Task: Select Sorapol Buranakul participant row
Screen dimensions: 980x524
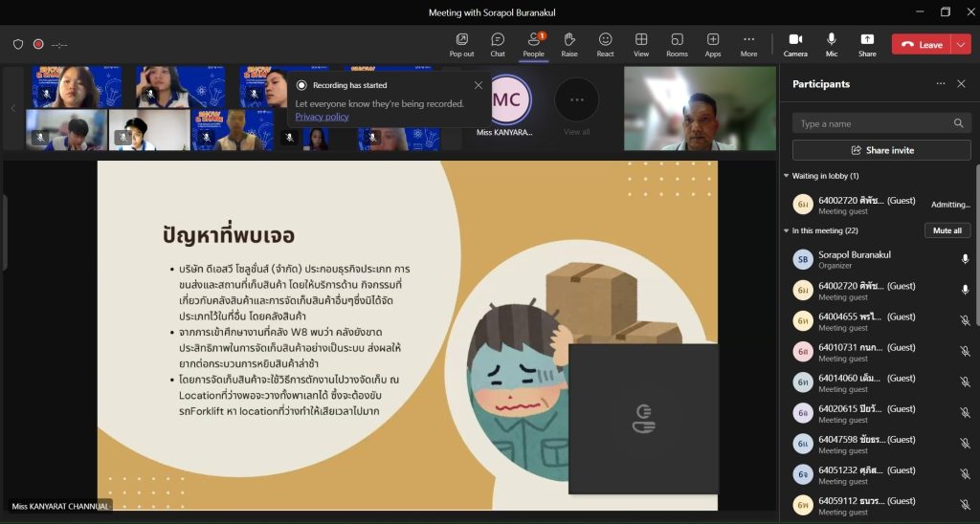Action: click(881, 259)
